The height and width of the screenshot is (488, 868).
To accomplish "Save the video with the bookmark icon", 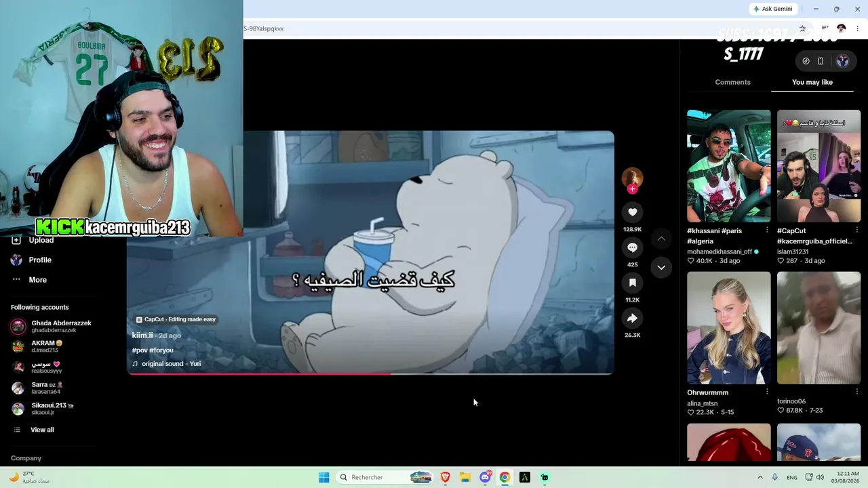I will tap(632, 283).
